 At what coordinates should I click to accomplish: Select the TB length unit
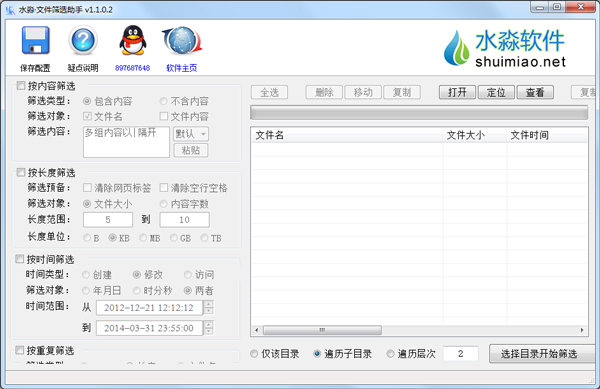[204, 238]
